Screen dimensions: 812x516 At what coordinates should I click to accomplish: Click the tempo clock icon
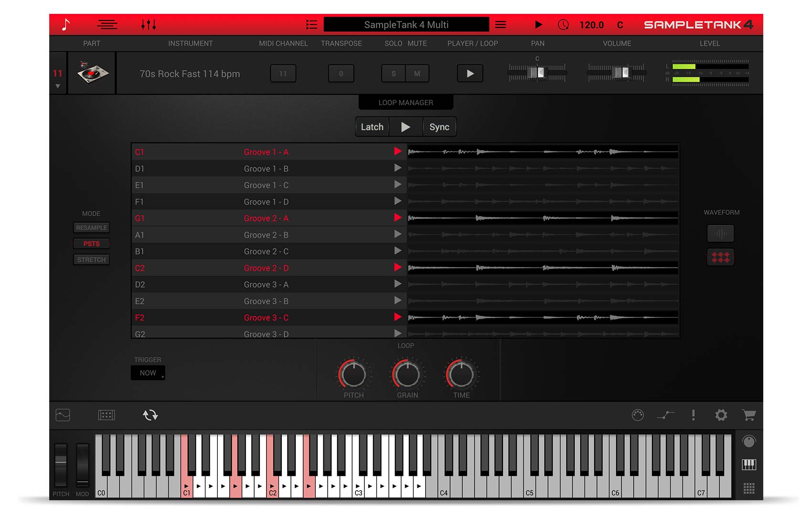(x=563, y=25)
